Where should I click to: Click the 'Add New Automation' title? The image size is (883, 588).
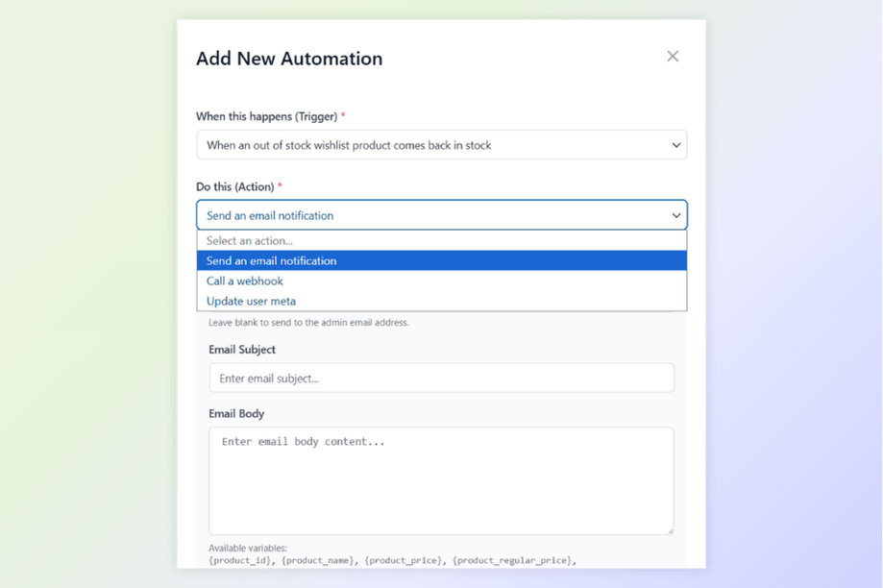point(289,59)
